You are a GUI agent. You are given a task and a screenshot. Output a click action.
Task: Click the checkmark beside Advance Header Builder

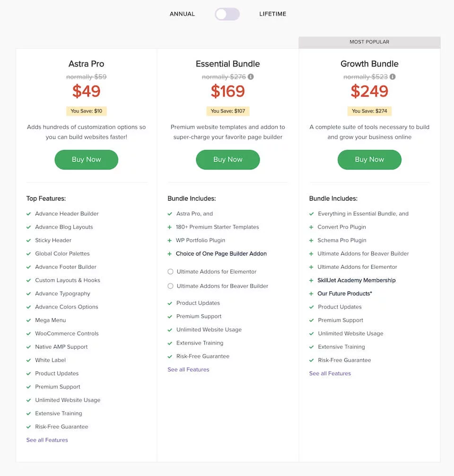pyautogui.click(x=29, y=213)
